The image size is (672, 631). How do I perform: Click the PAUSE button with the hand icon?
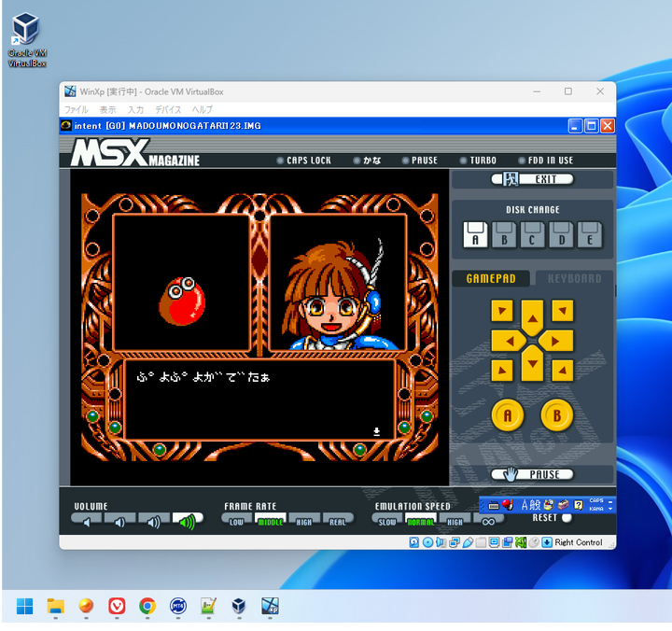532,474
